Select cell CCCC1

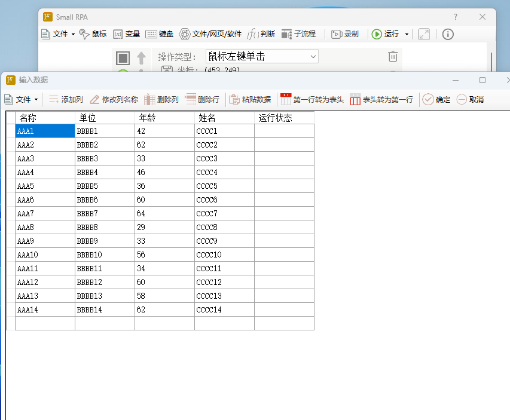(x=224, y=131)
